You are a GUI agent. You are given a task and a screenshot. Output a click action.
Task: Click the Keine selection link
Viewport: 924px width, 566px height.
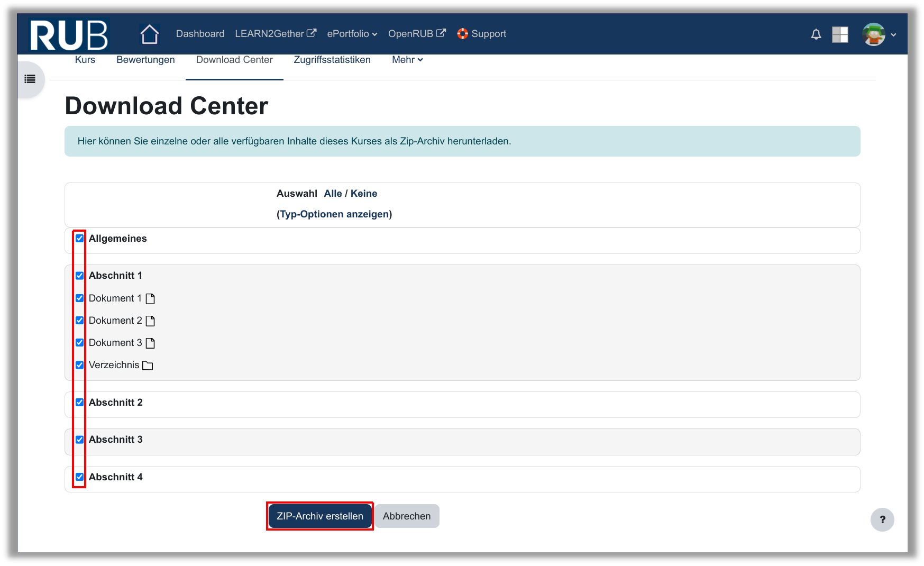[x=364, y=194]
